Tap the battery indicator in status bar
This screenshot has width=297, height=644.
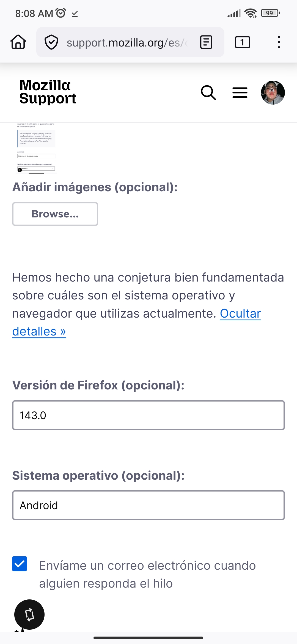pyautogui.click(x=270, y=13)
